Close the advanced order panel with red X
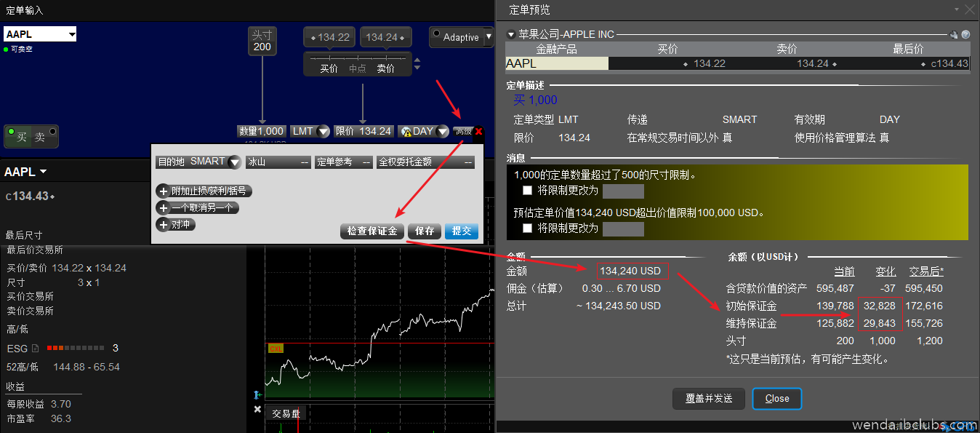The height and width of the screenshot is (433, 980). tap(478, 132)
